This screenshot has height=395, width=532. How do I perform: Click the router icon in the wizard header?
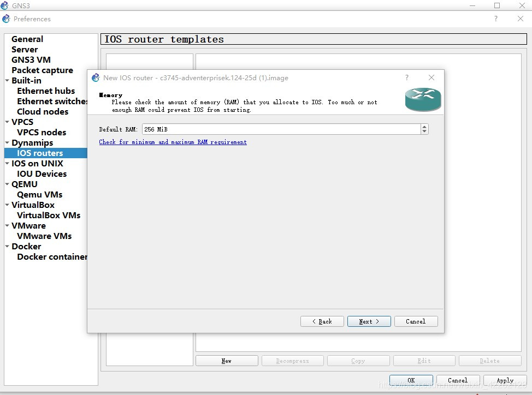pyautogui.click(x=423, y=100)
